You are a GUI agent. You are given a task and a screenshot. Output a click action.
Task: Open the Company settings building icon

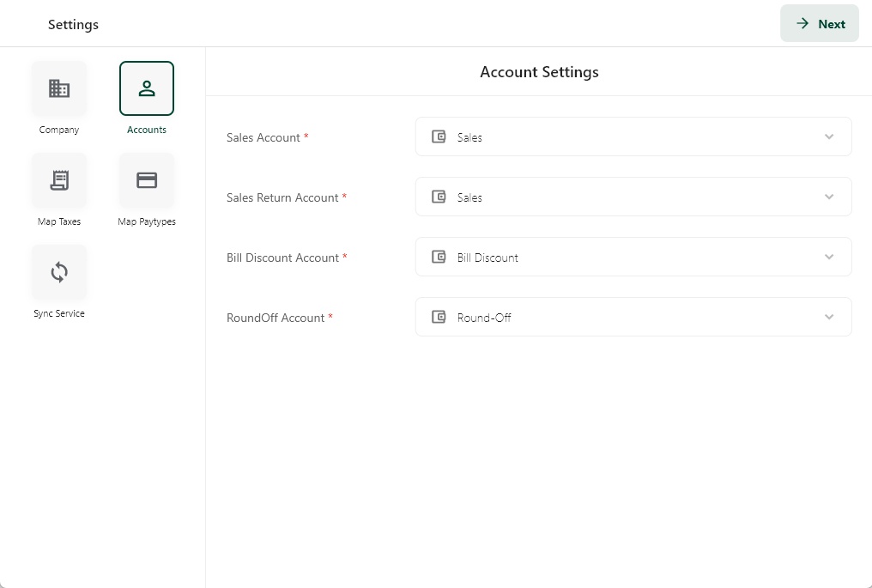59,88
